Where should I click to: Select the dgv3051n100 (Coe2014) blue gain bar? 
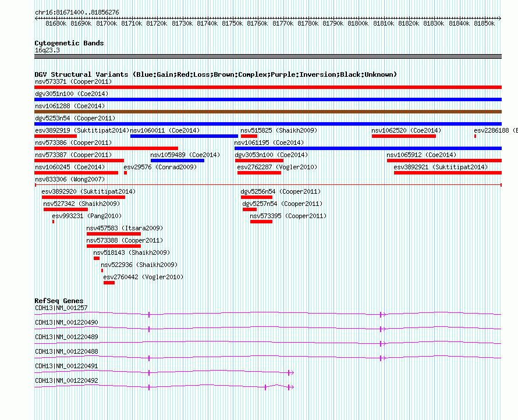coord(268,99)
